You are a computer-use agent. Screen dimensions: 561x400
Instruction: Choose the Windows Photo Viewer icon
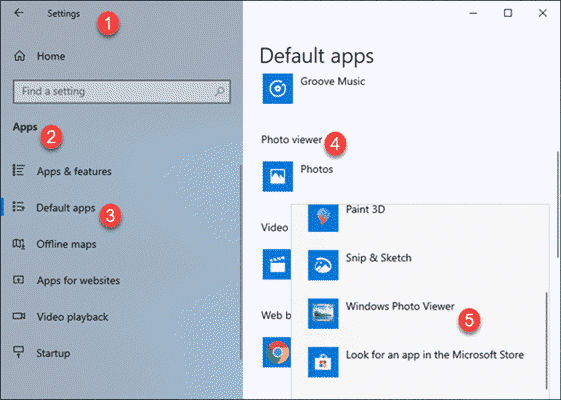point(323,314)
